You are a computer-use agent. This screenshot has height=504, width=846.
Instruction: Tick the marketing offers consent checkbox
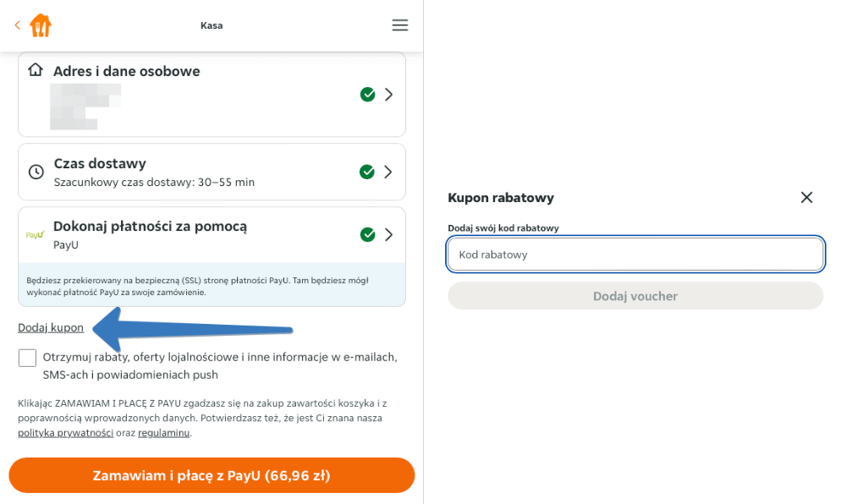pos(28,358)
